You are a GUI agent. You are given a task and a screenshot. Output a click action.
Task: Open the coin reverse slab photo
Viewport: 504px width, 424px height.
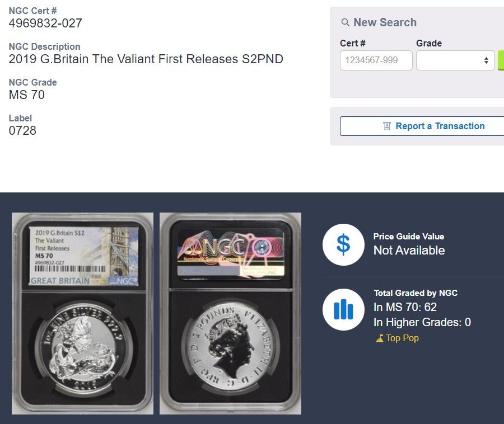coord(231,313)
